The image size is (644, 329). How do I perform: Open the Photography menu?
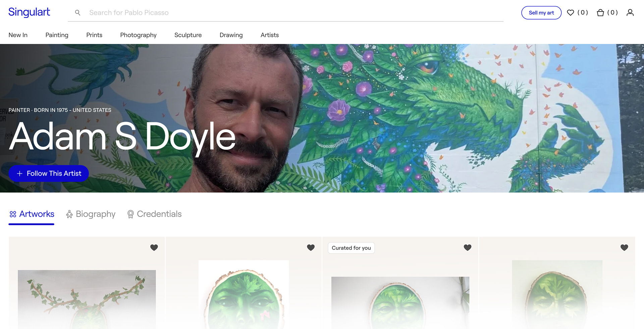tap(138, 35)
